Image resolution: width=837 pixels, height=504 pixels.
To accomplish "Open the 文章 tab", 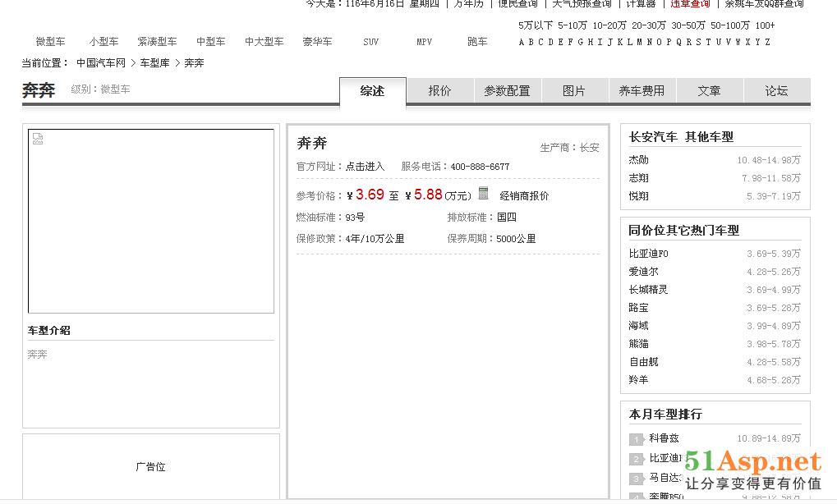I will pyautogui.click(x=710, y=90).
